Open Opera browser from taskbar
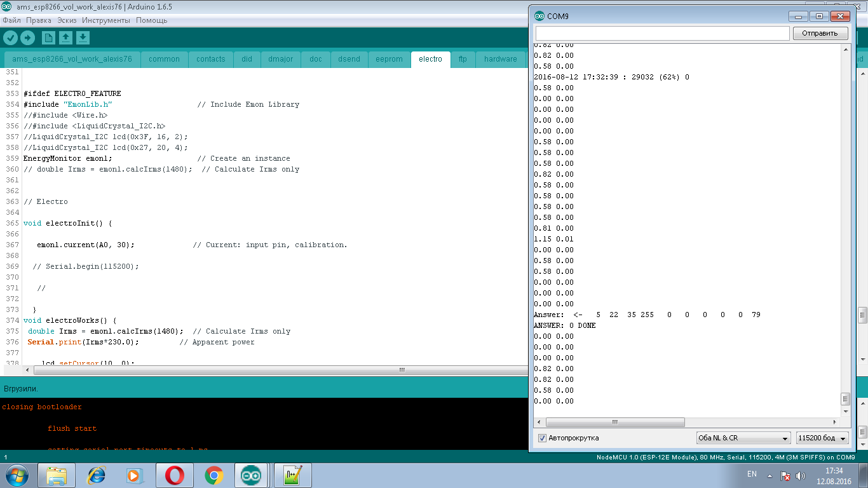868x488 pixels. coord(175,475)
